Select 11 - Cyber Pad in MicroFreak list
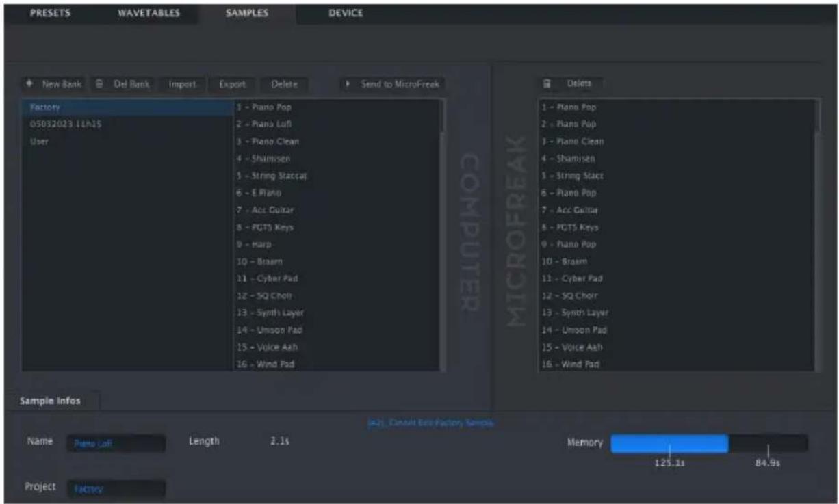Viewport: 839px width, 504px height. click(676, 278)
